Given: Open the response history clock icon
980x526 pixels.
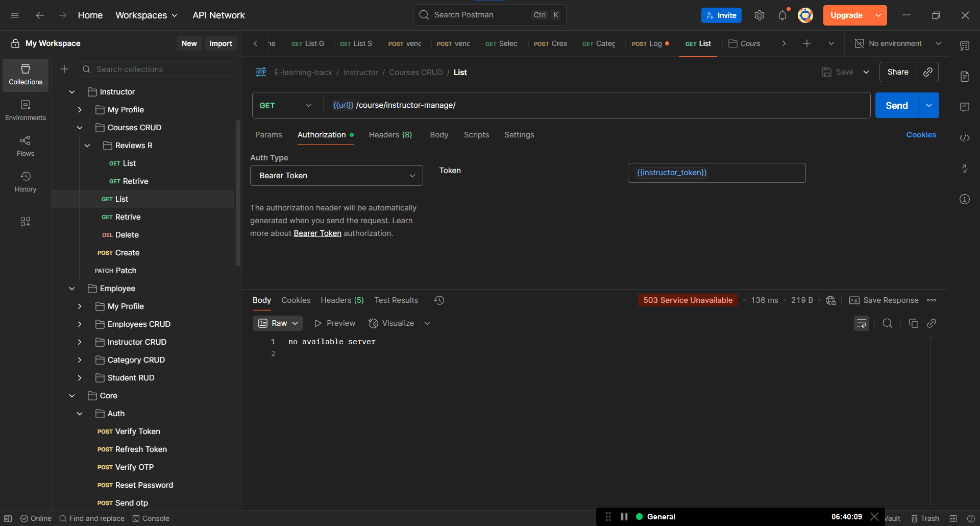Looking at the screenshot, I should (439, 300).
